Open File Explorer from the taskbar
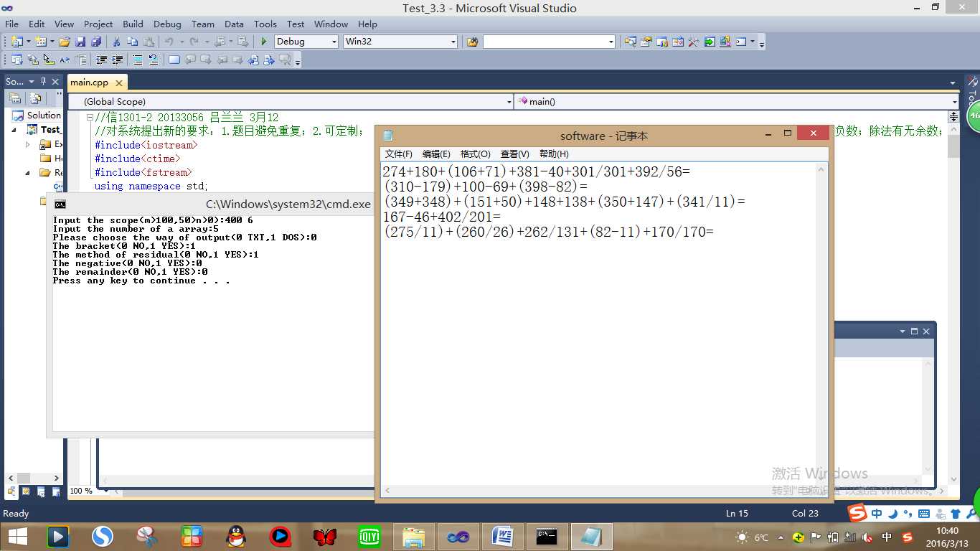This screenshot has height=551, width=980. click(x=413, y=537)
